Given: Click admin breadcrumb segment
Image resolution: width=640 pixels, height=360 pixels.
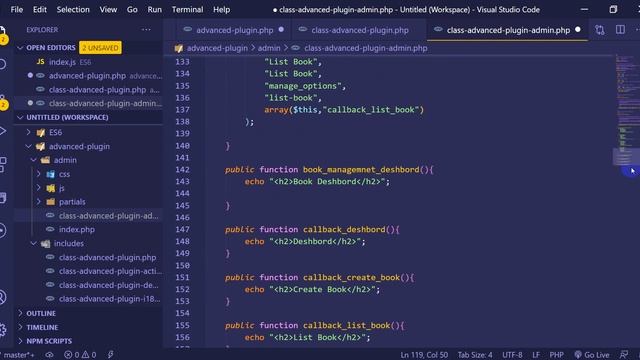Looking at the screenshot, I should [x=269, y=48].
